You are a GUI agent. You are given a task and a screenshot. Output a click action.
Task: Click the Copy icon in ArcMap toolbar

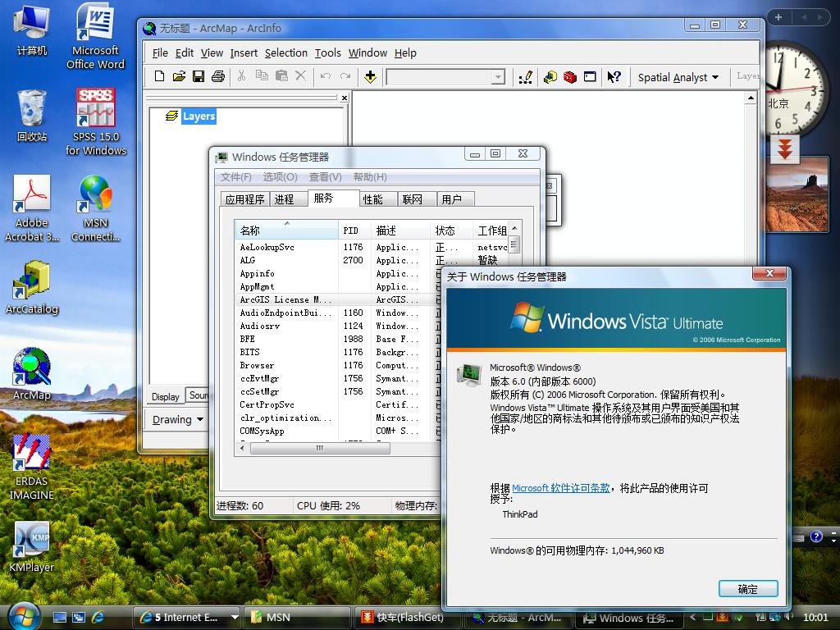click(x=262, y=76)
